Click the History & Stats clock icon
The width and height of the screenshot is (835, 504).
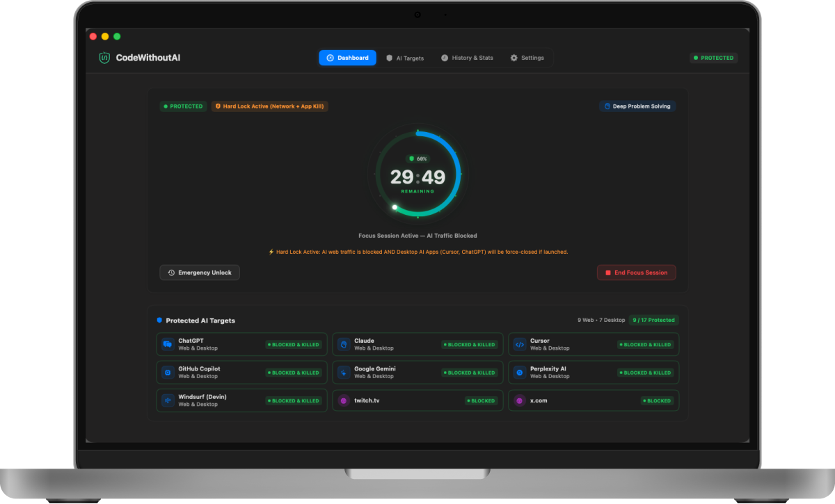[445, 58]
